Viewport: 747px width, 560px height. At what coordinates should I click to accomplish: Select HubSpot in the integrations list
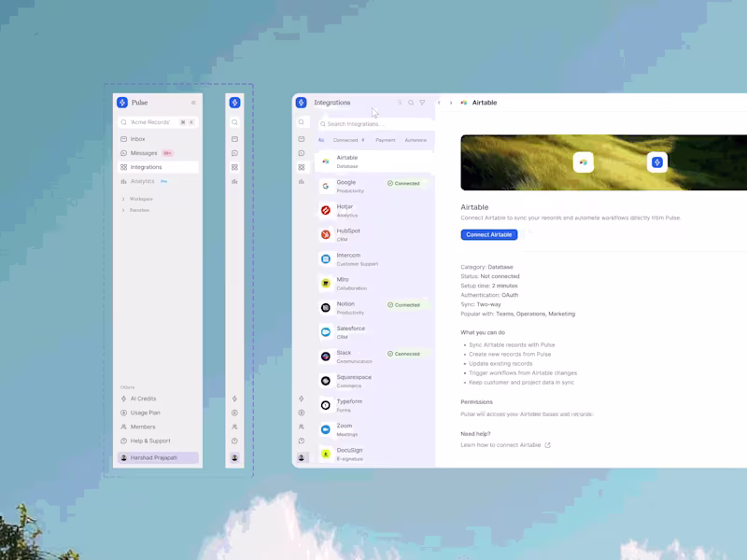pos(374,235)
